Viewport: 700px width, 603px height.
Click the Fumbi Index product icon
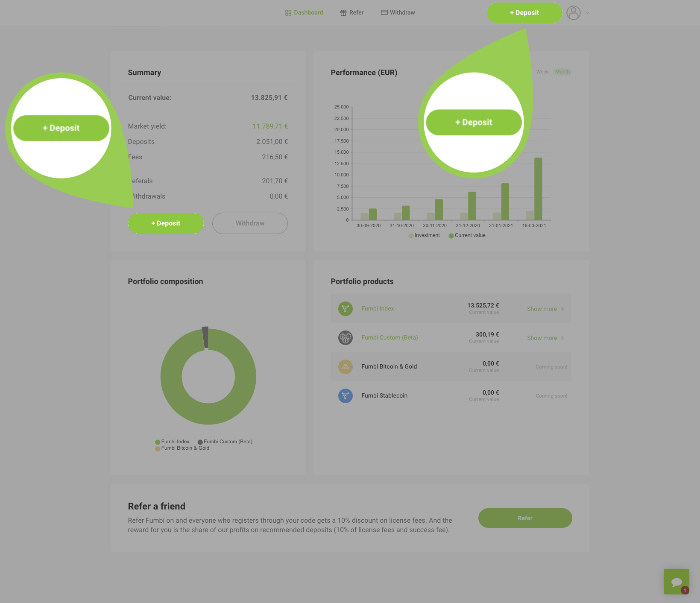coord(345,309)
